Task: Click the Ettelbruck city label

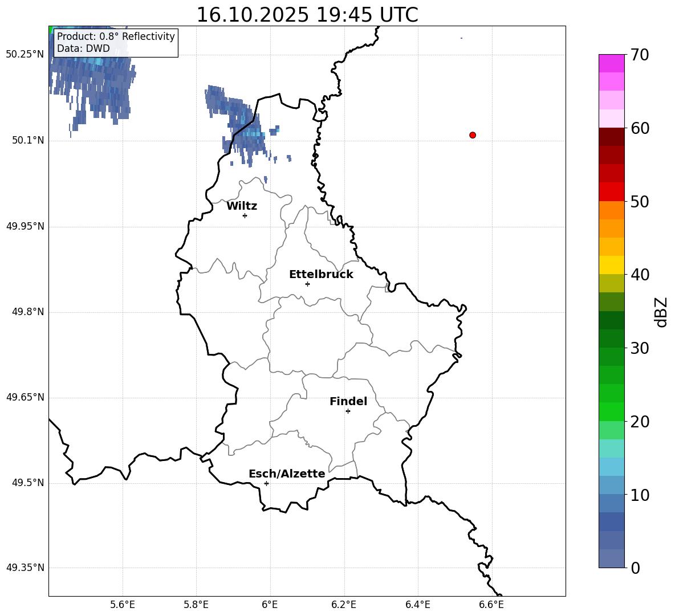Action: tap(321, 275)
